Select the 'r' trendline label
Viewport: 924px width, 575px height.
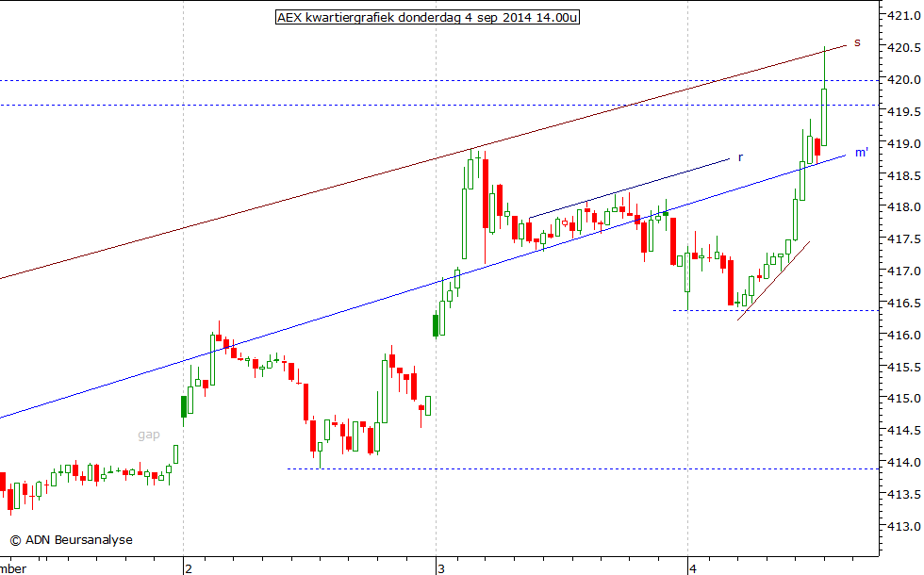[741, 157]
